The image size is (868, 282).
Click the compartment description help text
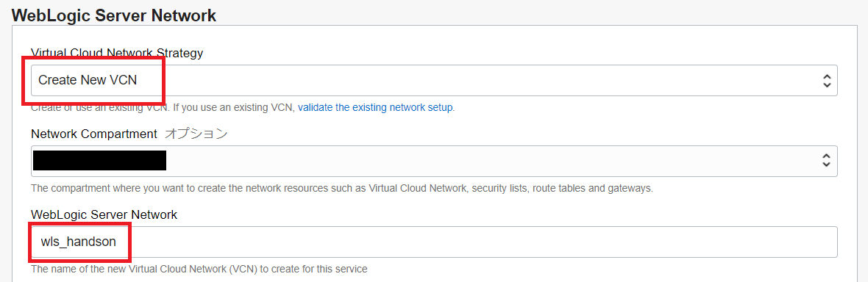(x=342, y=189)
